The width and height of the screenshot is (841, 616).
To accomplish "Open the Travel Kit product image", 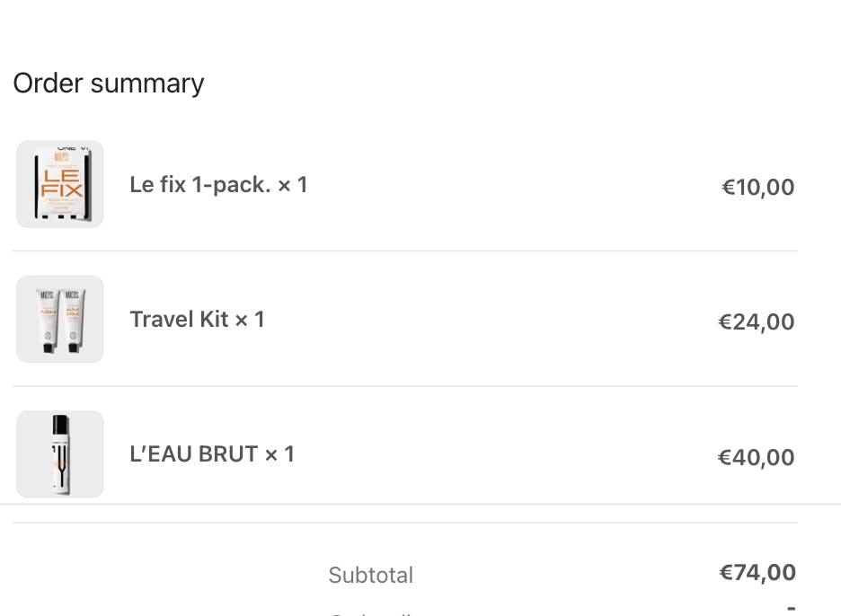I will click(60, 319).
